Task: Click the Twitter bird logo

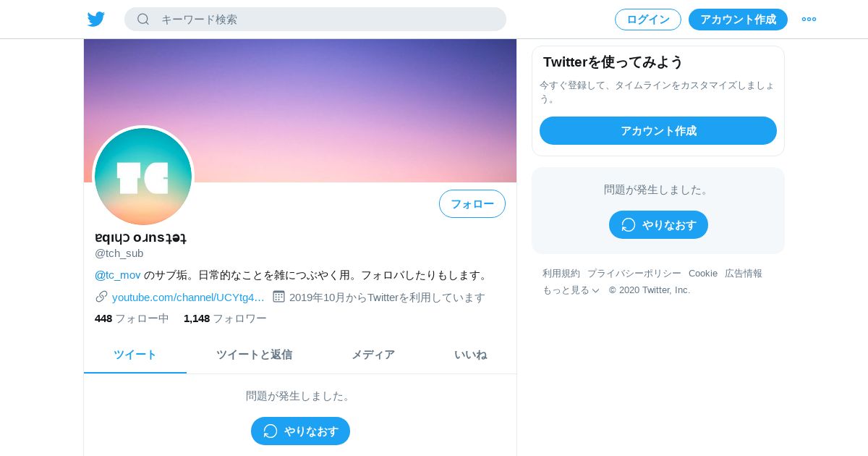Action: [96, 20]
